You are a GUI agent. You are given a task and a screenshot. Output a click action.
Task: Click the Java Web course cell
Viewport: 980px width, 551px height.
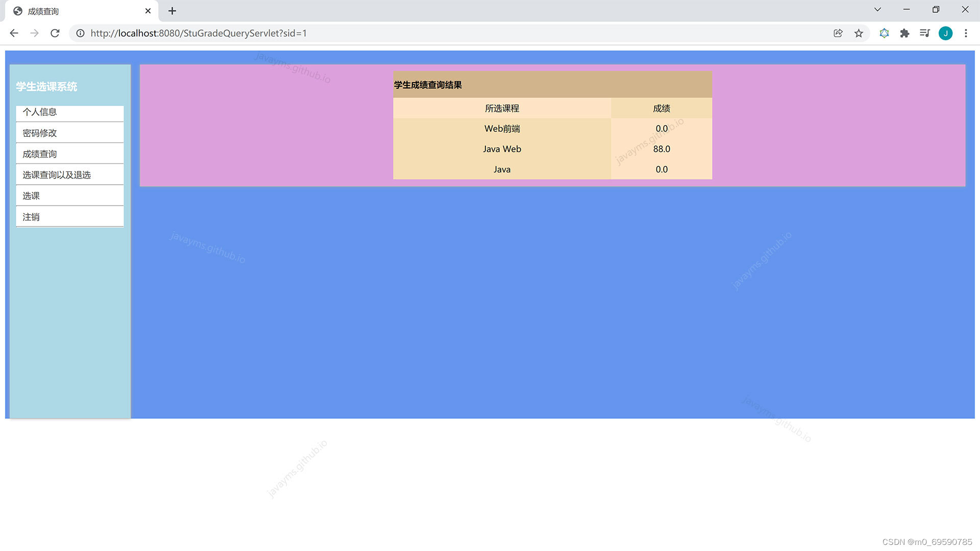(502, 149)
